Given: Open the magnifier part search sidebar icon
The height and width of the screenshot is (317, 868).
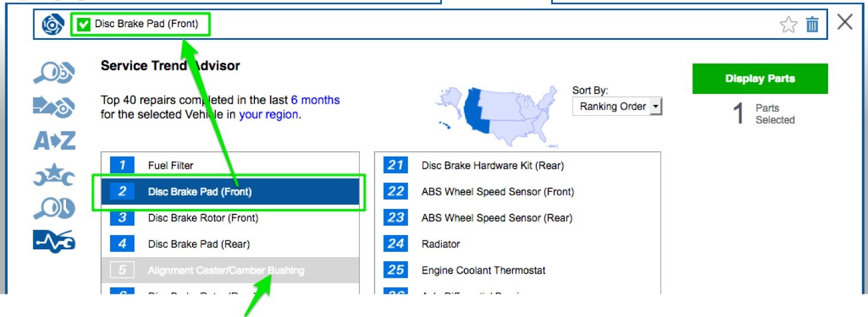Looking at the screenshot, I should coord(54,74).
